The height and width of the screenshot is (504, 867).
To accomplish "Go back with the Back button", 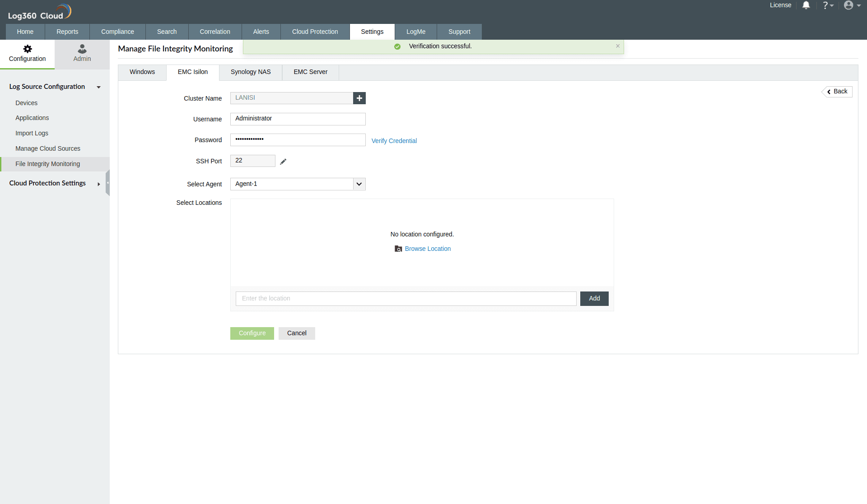I will [x=837, y=92].
